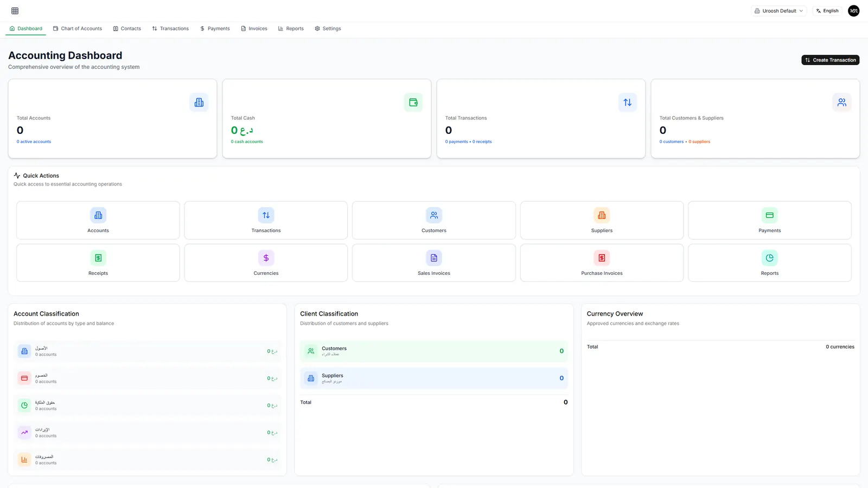Click the '0 cash accounts' link
The height and width of the screenshot is (488, 868).
point(247,142)
